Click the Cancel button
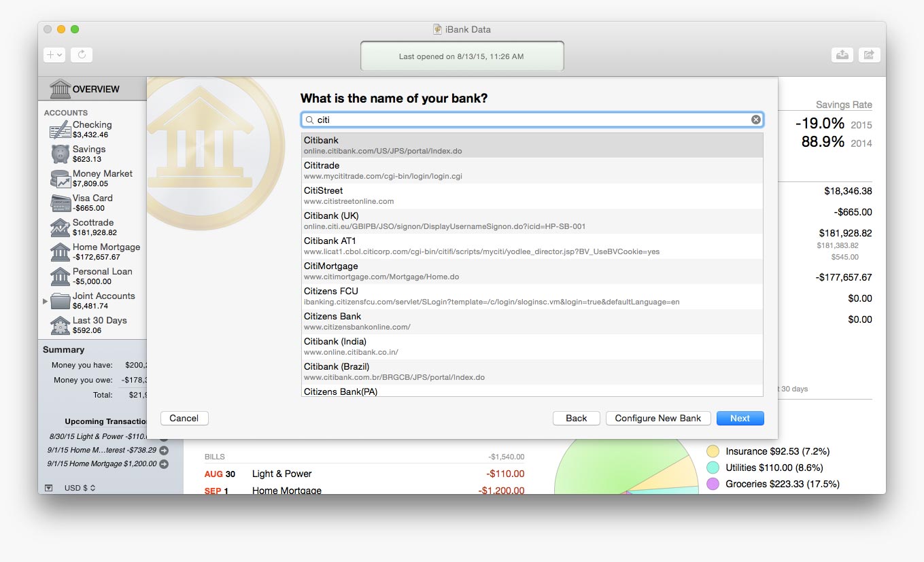 (x=184, y=418)
